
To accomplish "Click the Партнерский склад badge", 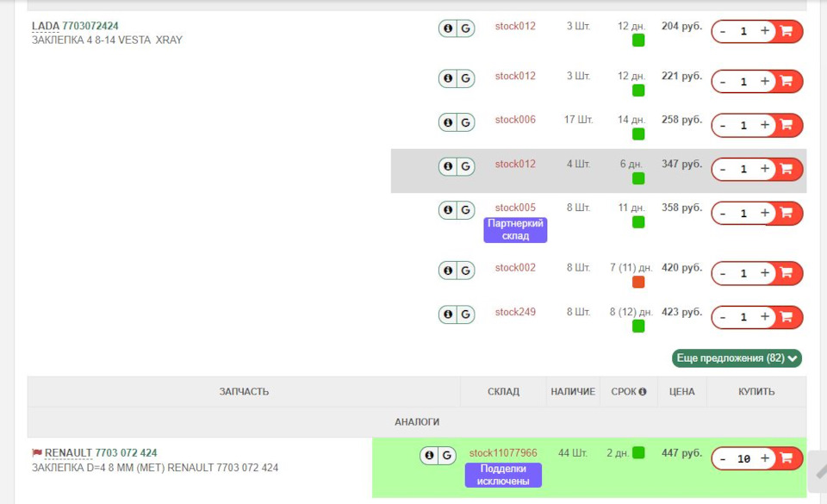I will coord(515,230).
